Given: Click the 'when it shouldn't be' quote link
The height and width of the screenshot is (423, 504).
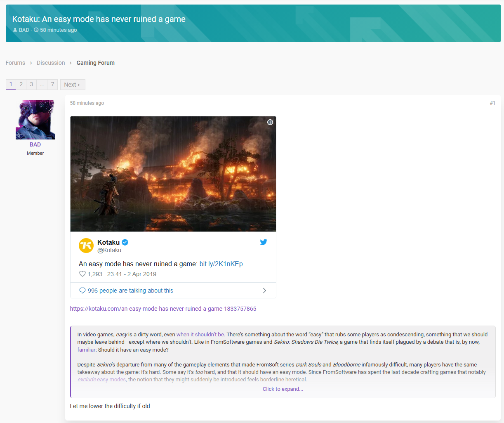Looking at the screenshot, I should click(x=200, y=335).
